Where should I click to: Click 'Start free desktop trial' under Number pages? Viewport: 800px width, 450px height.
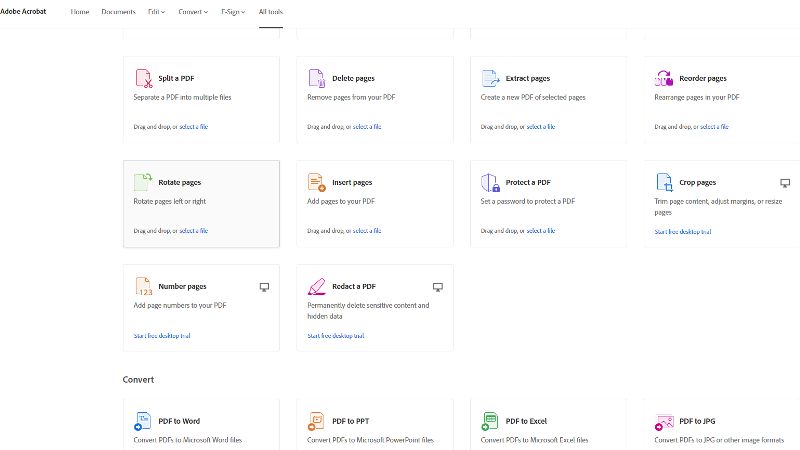162,336
